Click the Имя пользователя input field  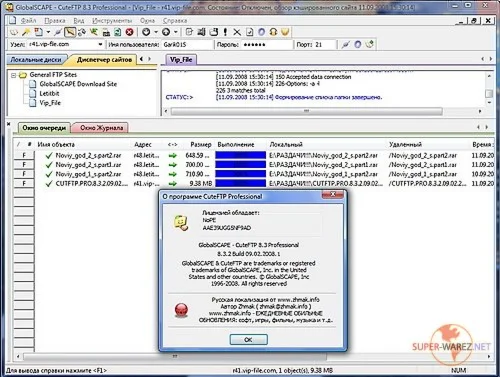pos(187,45)
